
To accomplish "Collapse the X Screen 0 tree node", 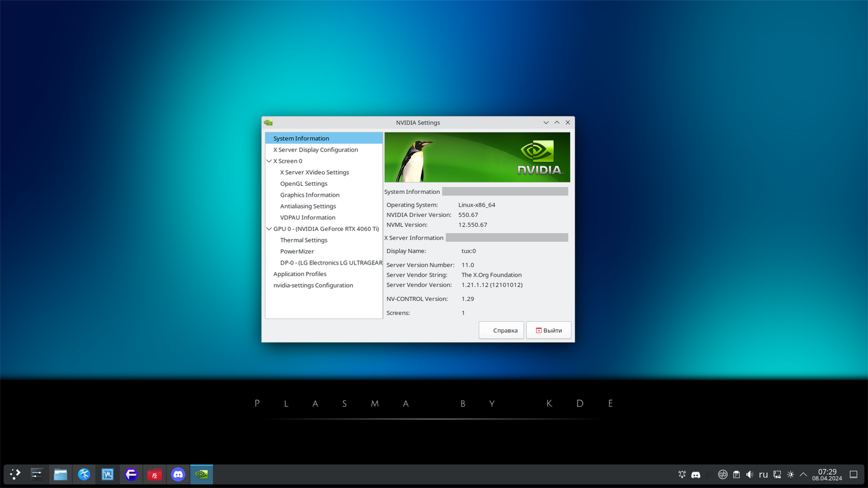I will coord(269,161).
